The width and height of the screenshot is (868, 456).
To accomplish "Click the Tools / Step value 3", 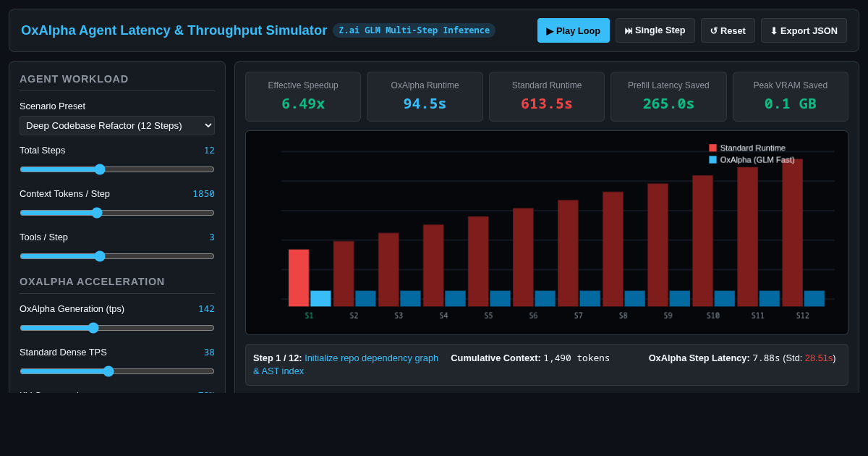I will pos(212,237).
